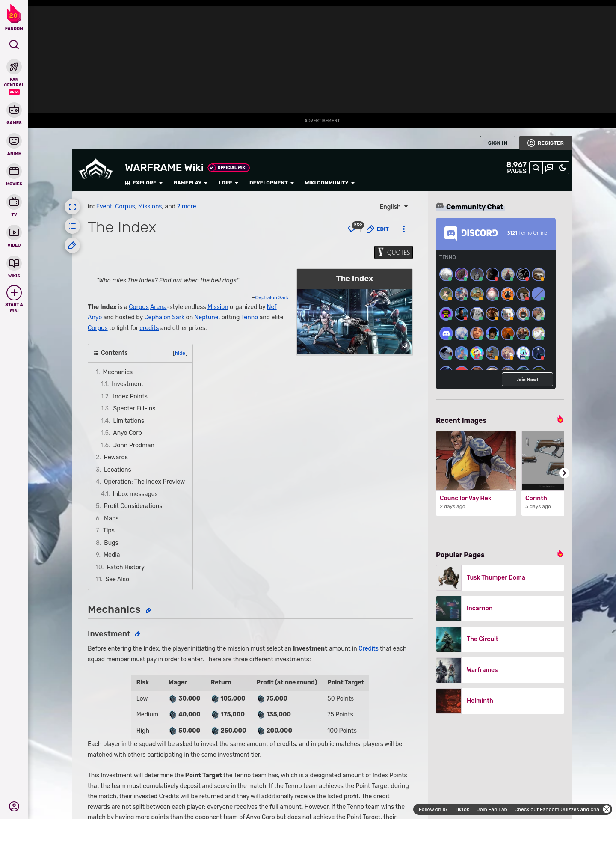Open the sidebar search magnifier

click(14, 45)
